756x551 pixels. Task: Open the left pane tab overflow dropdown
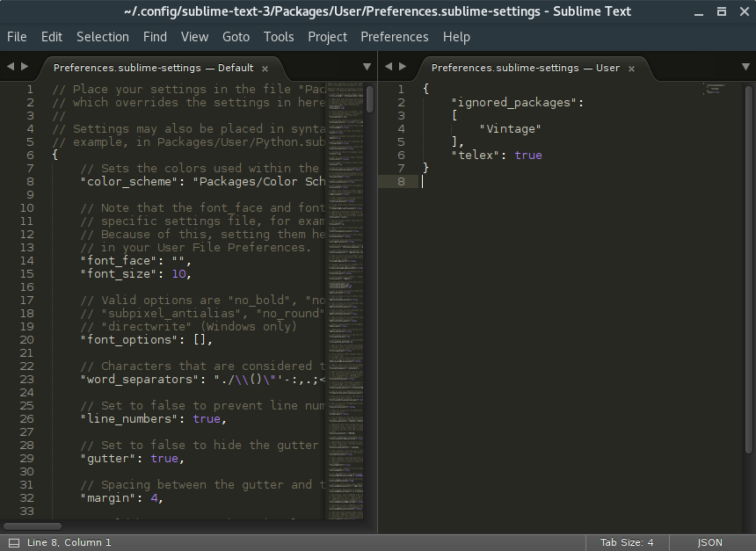(x=367, y=66)
